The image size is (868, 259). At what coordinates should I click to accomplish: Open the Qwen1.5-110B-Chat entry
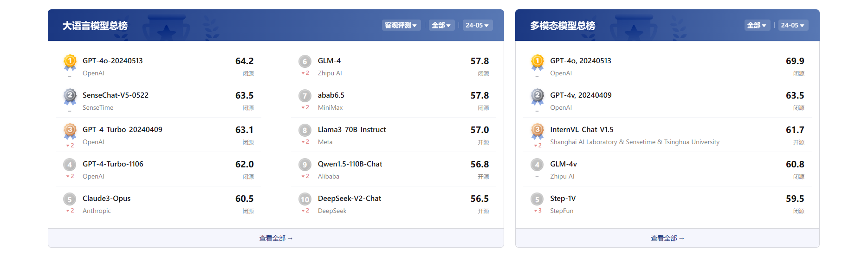(350, 164)
